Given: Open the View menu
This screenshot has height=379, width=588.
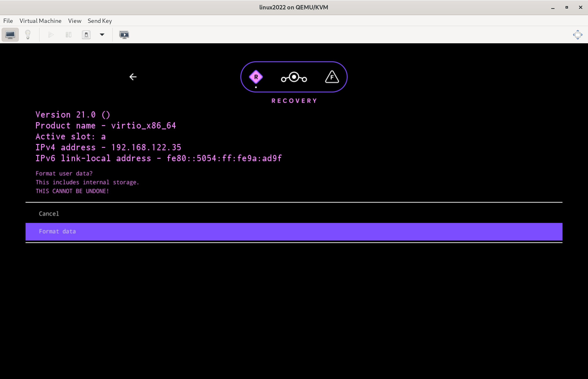Looking at the screenshot, I should pos(75,21).
